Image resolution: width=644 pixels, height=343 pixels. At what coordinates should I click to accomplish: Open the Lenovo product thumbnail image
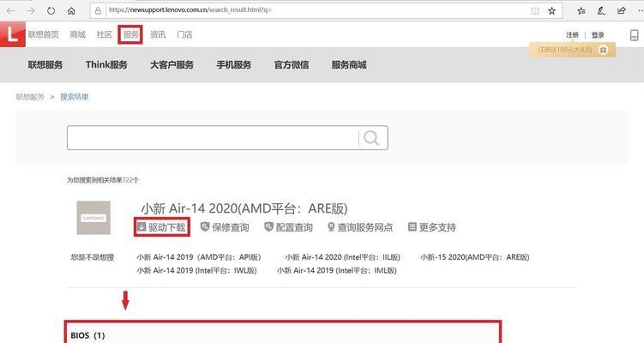click(x=93, y=218)
